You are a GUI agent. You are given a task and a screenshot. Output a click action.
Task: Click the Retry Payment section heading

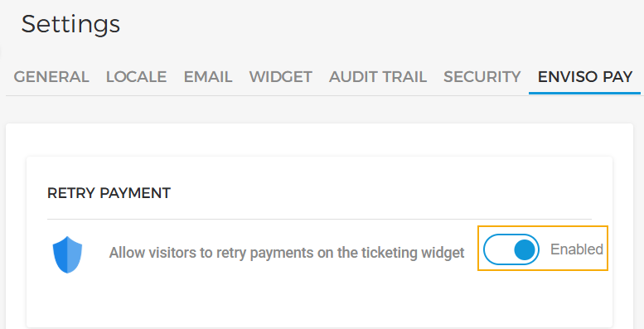(x=109, y=193)
